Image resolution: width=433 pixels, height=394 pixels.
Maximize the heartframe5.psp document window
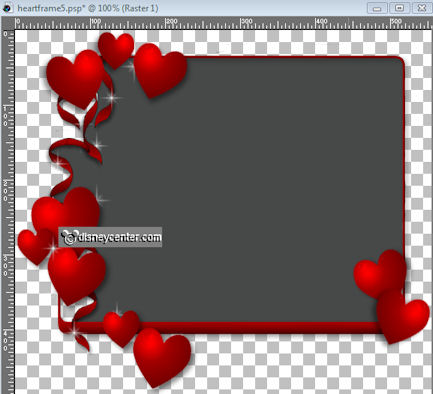[399, 8]
